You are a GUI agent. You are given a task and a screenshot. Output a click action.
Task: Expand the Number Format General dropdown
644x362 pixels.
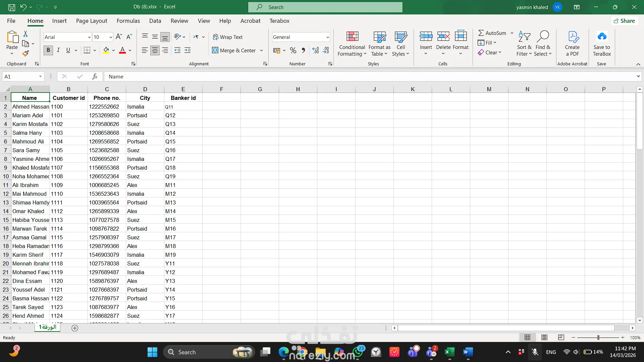pos(327,37)
